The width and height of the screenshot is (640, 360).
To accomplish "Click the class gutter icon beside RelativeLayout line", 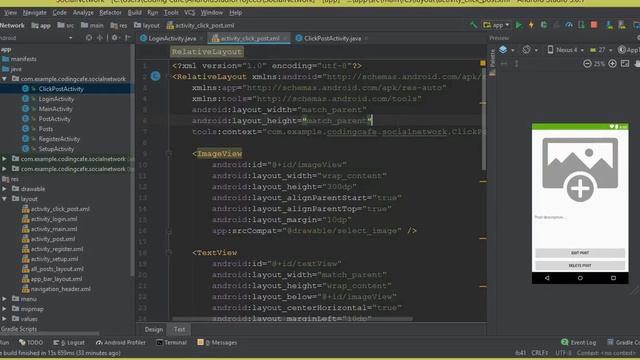I will tap(156, 76).
